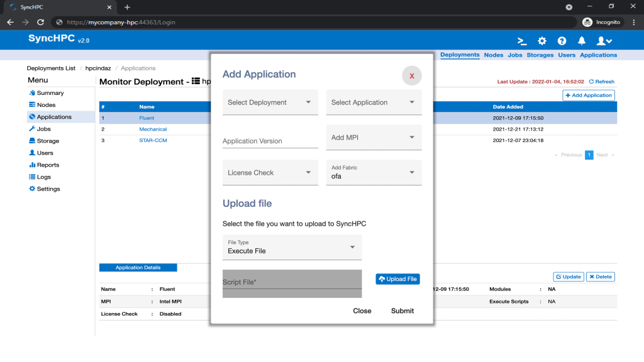Open the File Type dropdown
Viewport: 644px width, 362px height.
tap(292, 247)
